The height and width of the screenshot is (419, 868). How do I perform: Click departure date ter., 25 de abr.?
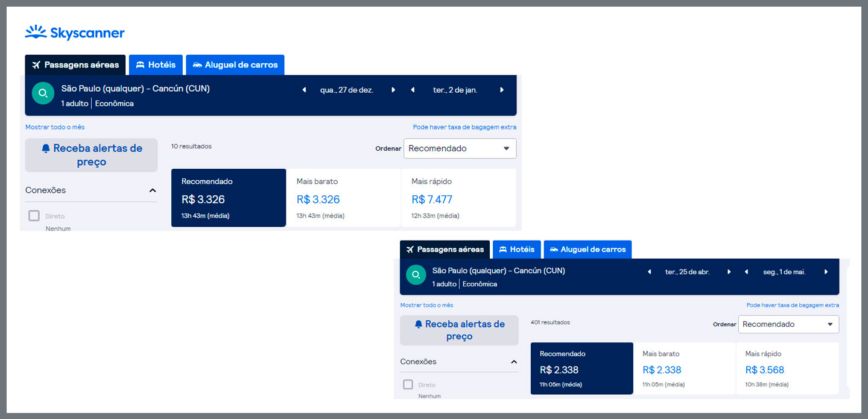click(688, 272)
